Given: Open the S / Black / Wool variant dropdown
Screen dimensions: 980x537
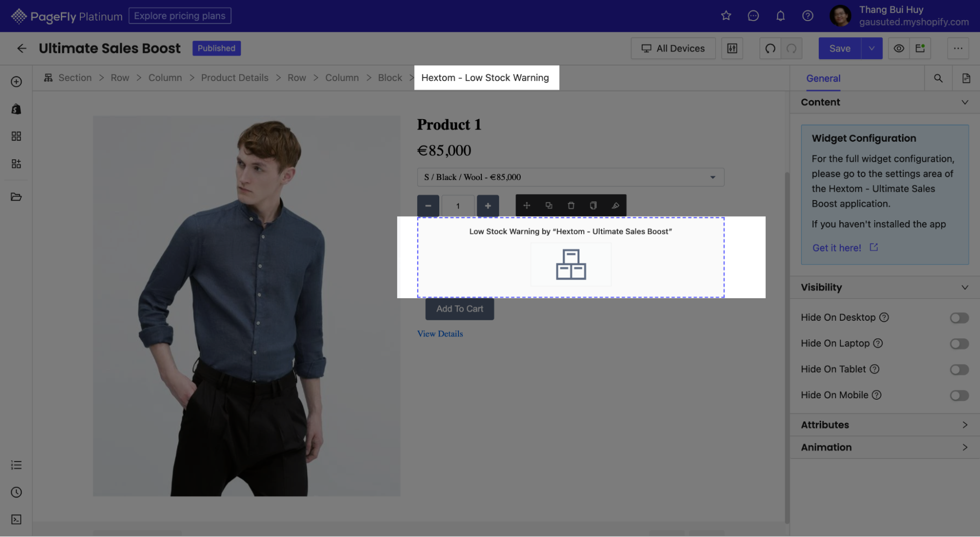Looking at the screenshot, I should pyautogui.click(x=570, y=177).
